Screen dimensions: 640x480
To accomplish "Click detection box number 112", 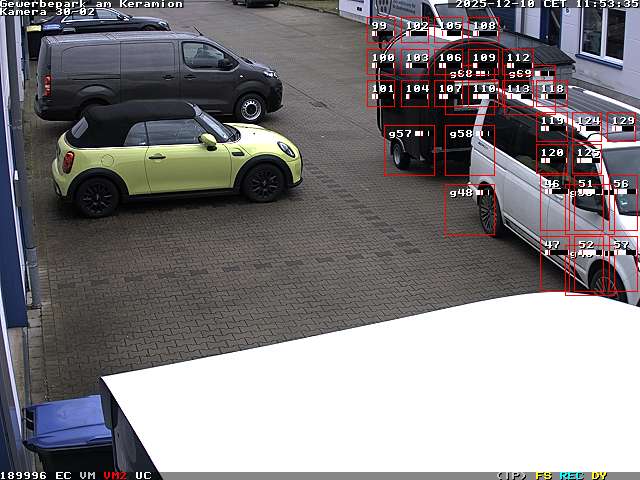I will (517, 63).
